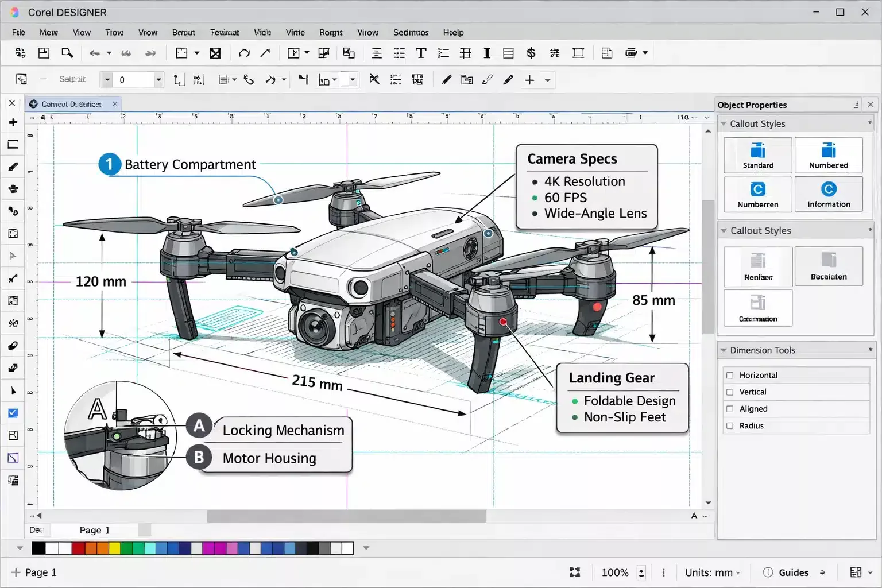Select the Eraser tool in the left toolbar
Image resolution: width=882 pixels, height=588 pixels.
(13, 345)
